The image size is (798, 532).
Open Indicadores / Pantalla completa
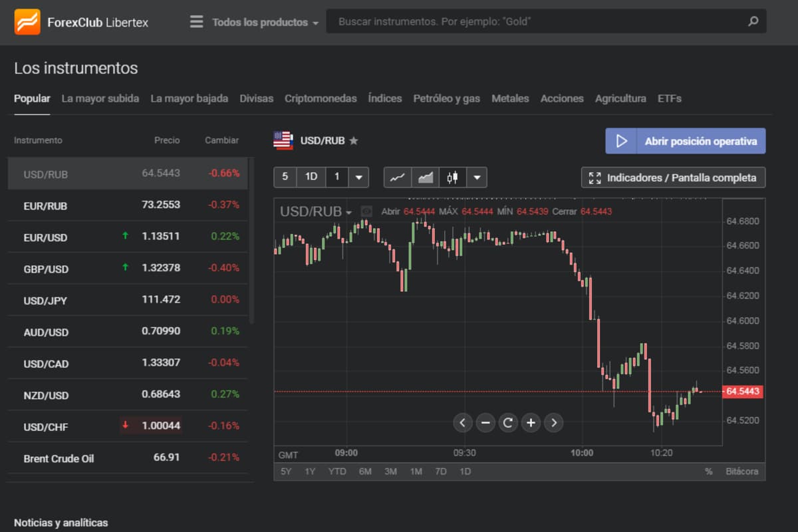673,178
